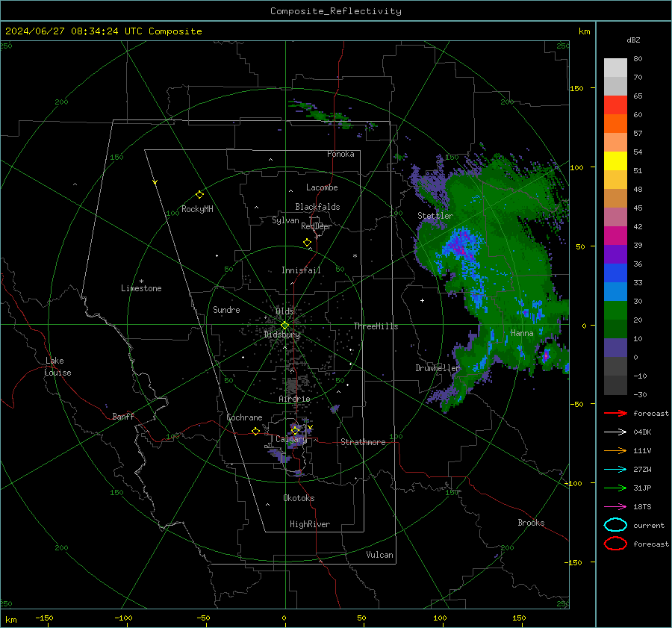Image resolution: width=672 pixels, height=628 pixels.
Task: Click the Hanna city label
Action: (x=522, y=333)
